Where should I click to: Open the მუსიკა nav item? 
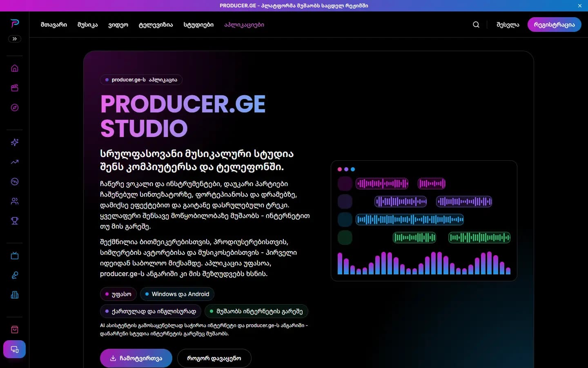click(88, 25)
